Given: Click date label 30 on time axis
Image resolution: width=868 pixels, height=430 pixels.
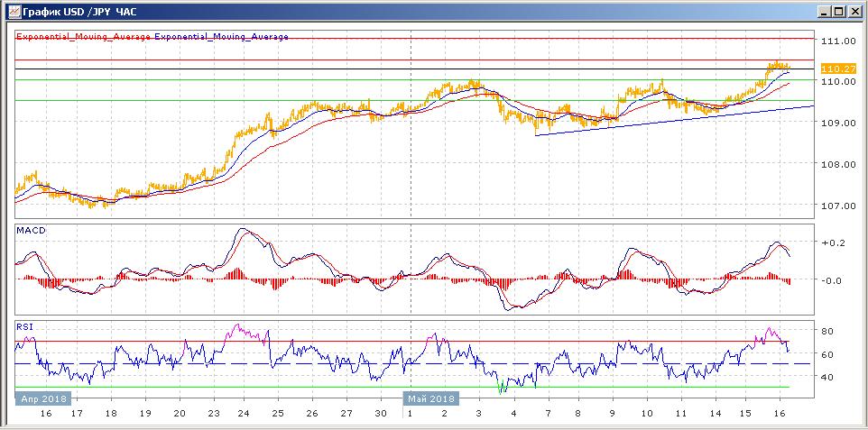Looking at the screenshot, I should 380,414.
